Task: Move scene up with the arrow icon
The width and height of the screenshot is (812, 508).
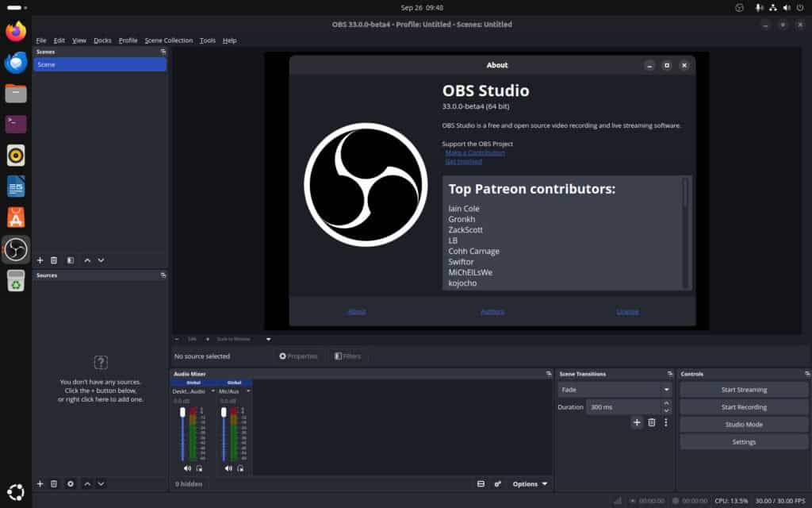Action: pyautogui.click(x=87, y=260)
